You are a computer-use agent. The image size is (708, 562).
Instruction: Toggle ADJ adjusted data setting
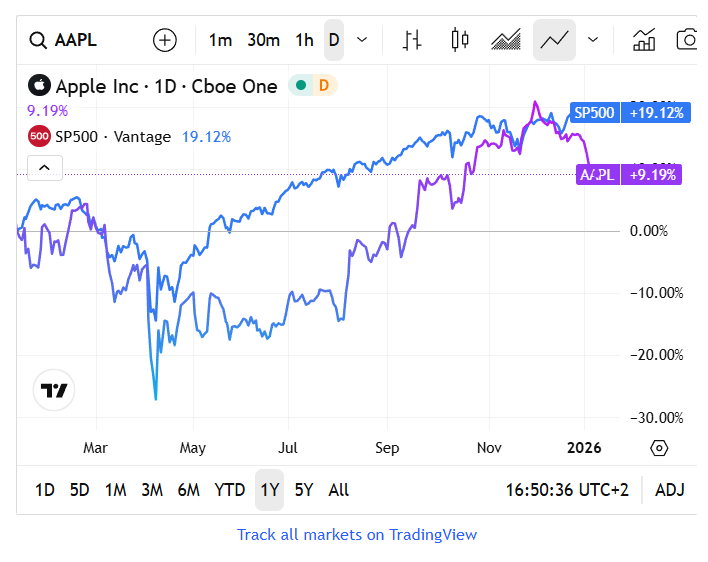coord(670,490)
